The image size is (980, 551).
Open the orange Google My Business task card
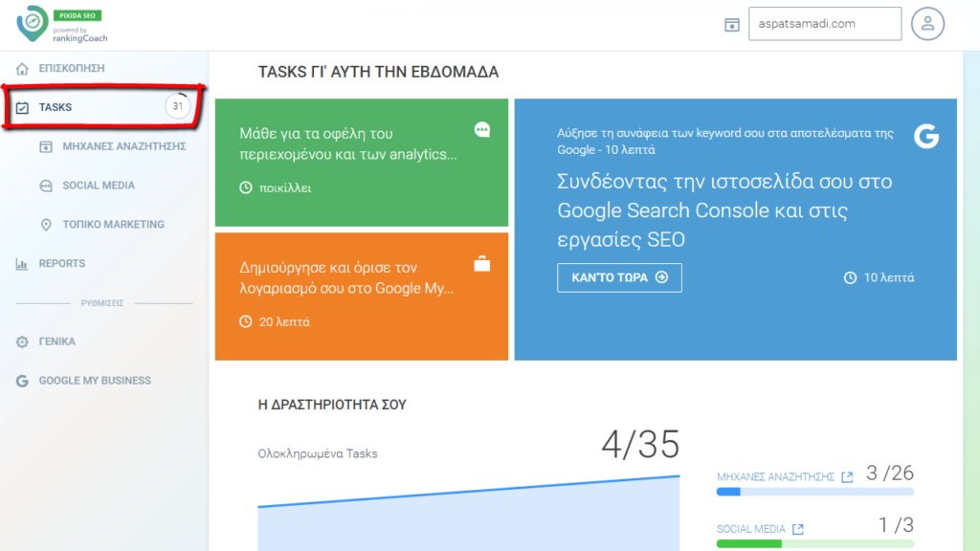(361, 297)
